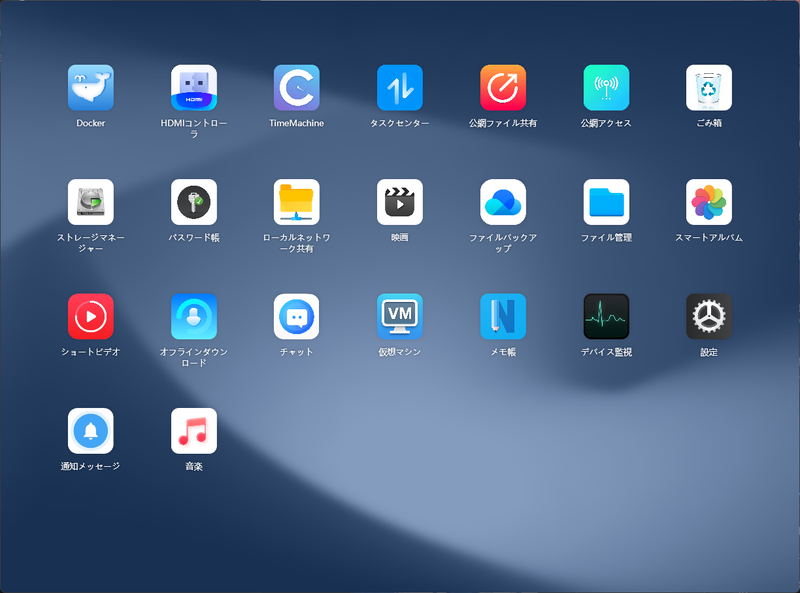
Task: Click the "ファイル管理" label text
Action: 606,237
